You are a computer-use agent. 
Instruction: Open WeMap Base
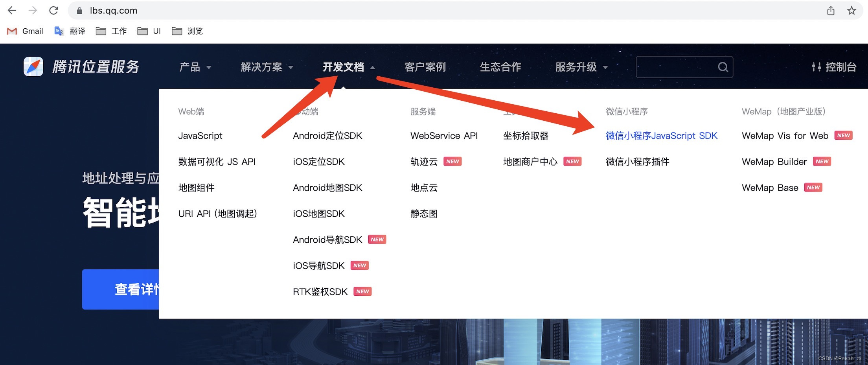click(770, 188)
